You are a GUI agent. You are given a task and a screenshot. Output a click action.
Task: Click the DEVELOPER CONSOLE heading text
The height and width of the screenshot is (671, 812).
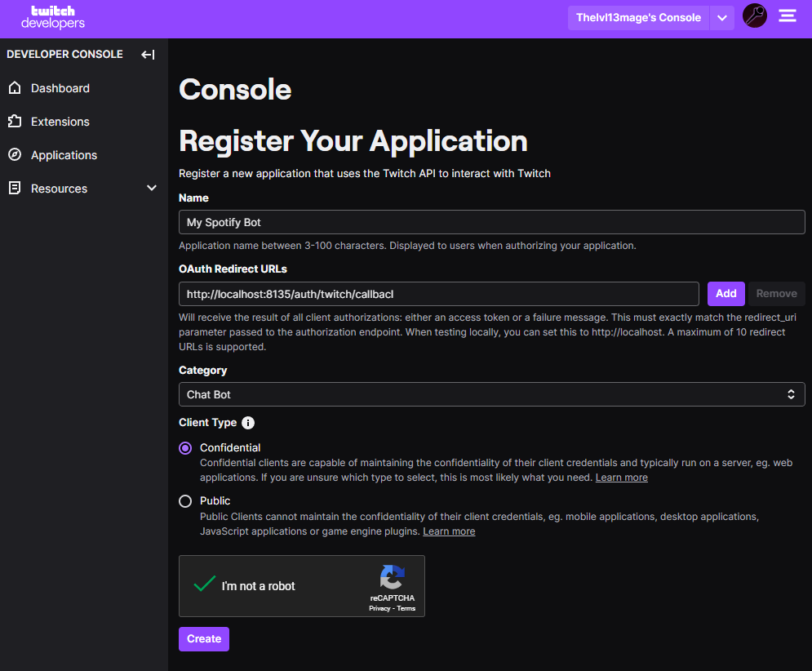(64, 55)
